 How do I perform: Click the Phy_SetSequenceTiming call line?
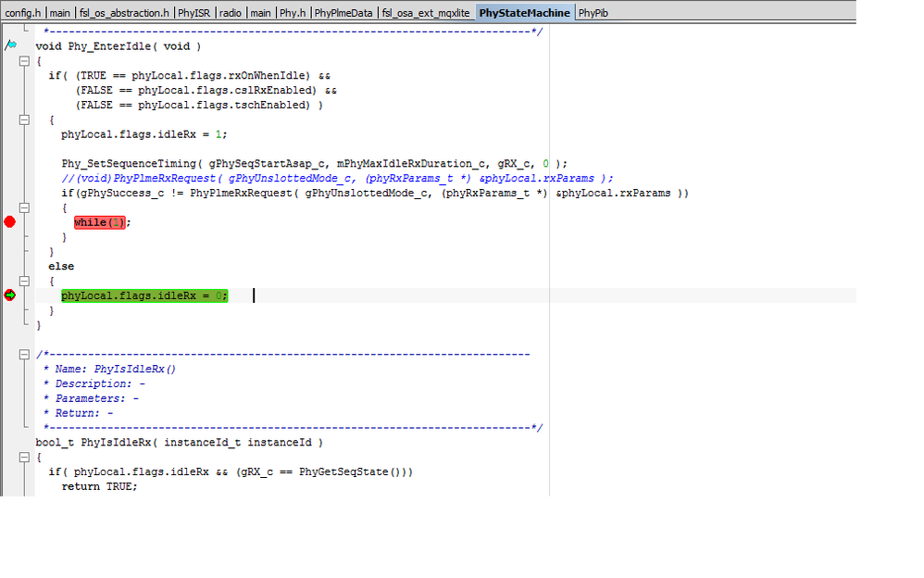click(x=314, y=163)
